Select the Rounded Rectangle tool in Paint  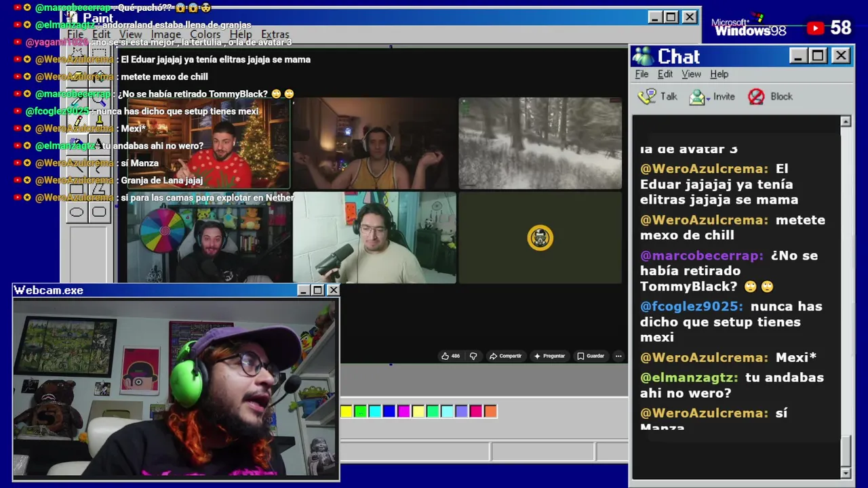(99, 213)
